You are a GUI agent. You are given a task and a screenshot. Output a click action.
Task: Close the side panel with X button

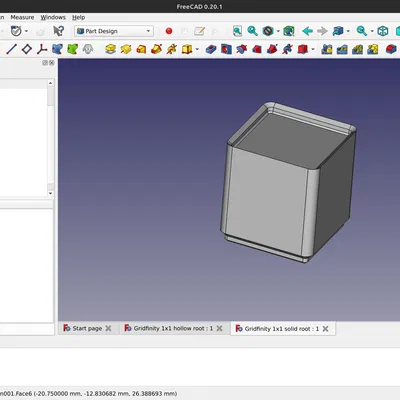point(52,63)
